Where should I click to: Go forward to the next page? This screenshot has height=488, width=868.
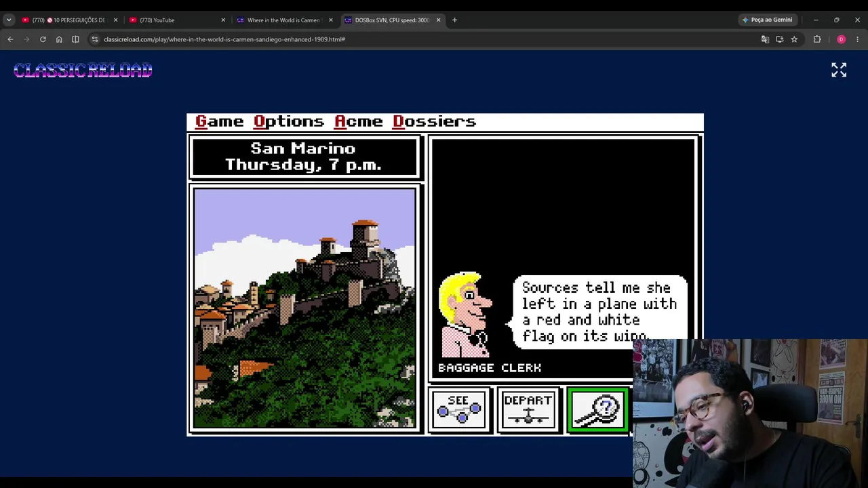(x=26, y=39)
